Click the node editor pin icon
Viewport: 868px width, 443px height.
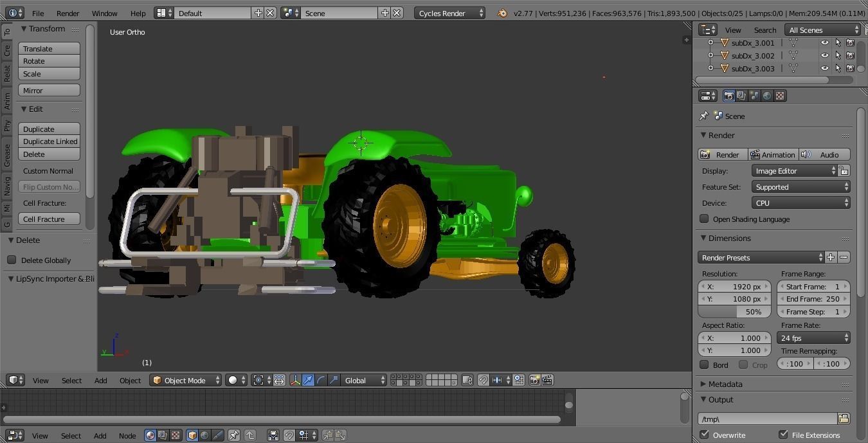click(x=234, y=435)
